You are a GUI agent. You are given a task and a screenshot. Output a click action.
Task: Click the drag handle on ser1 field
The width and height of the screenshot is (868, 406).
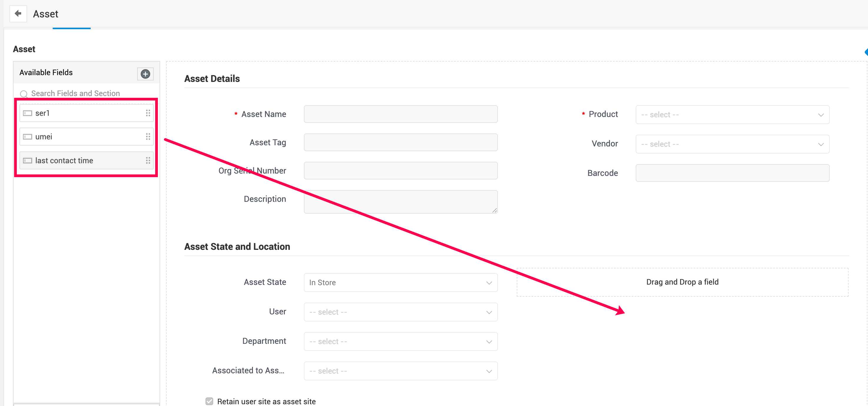tap(148, 113)
